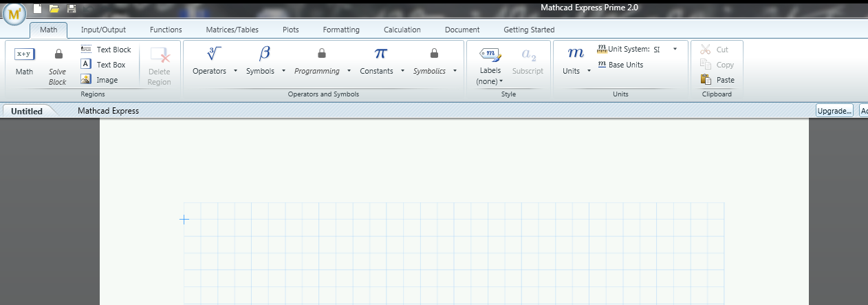Open the Calculation ribbon tab
Screen dimensions: 868x305
tap(402, 30)
